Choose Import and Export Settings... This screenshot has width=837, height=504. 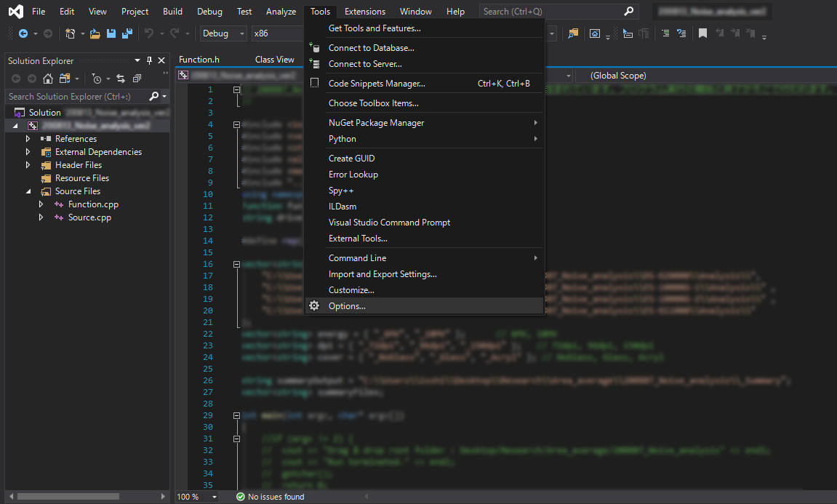(x=383, y=274)
